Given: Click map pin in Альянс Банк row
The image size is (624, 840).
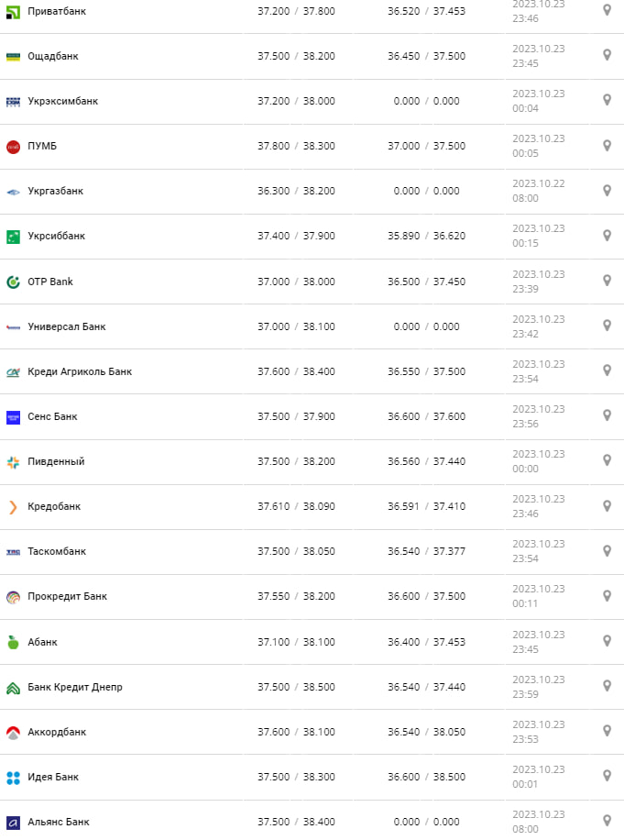Looking at the screenshot, I should (x=607, y=821).
